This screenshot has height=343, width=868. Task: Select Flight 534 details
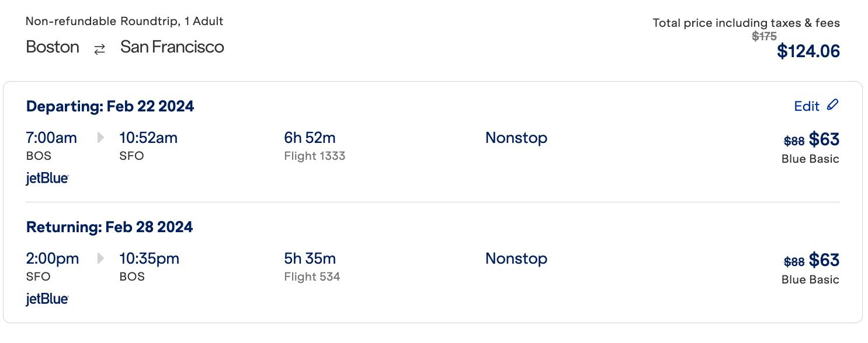[x=312, y=276]
